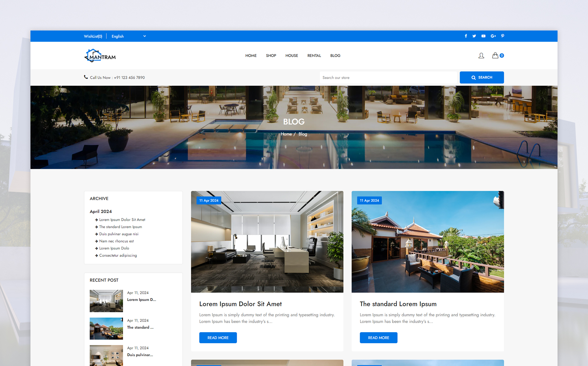Click arrow icon beside Consectetur adipiscing
This screenshot has width=588, height=366.
96,256
